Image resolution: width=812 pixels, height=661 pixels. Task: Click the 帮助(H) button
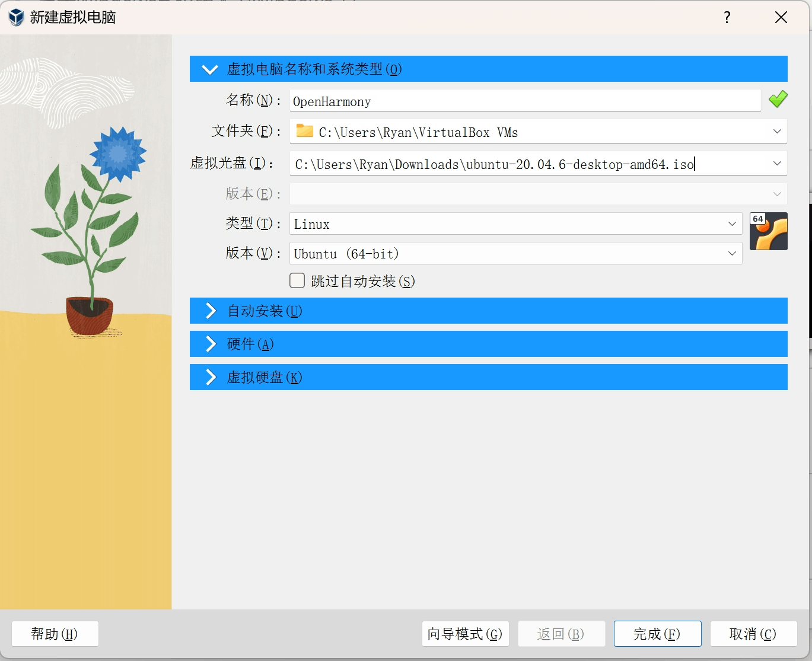click(x=55, y=634)
